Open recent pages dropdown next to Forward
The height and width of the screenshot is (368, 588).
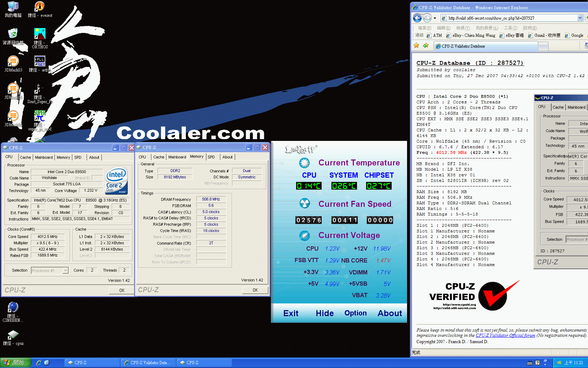(435, 18)
